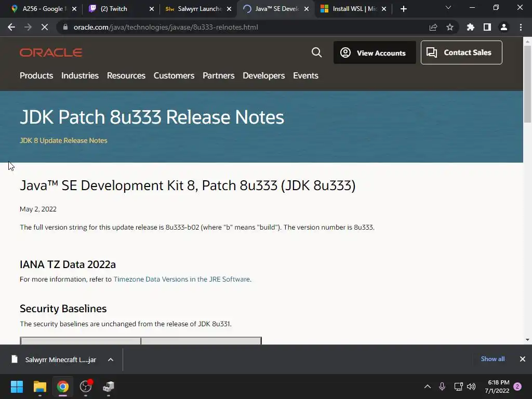Open the clock showing 6:18 PM
This screenshot has height=399, width=532.
(x=497, y=387)
